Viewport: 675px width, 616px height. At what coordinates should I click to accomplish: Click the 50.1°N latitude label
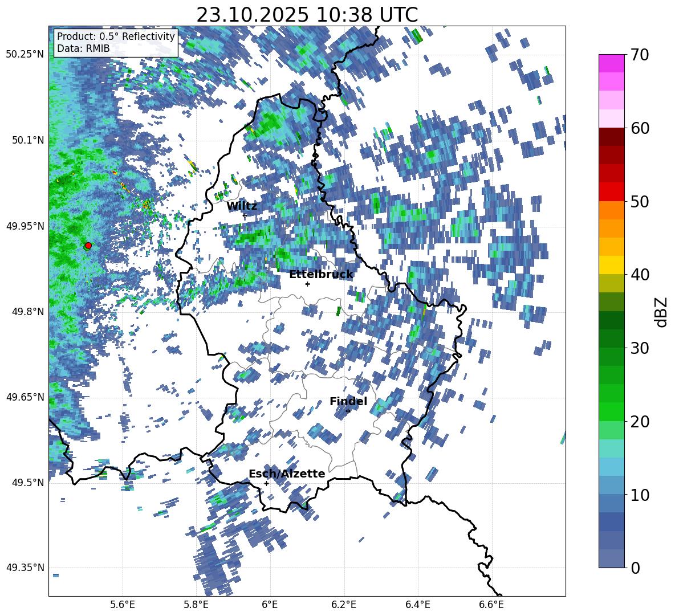(27, 140)
